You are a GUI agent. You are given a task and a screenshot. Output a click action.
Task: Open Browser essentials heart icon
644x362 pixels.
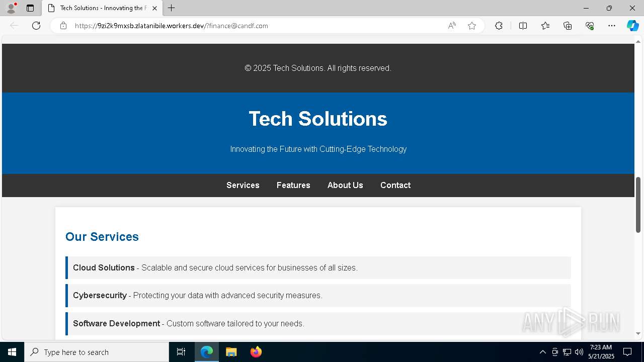[x=590, y=26]
